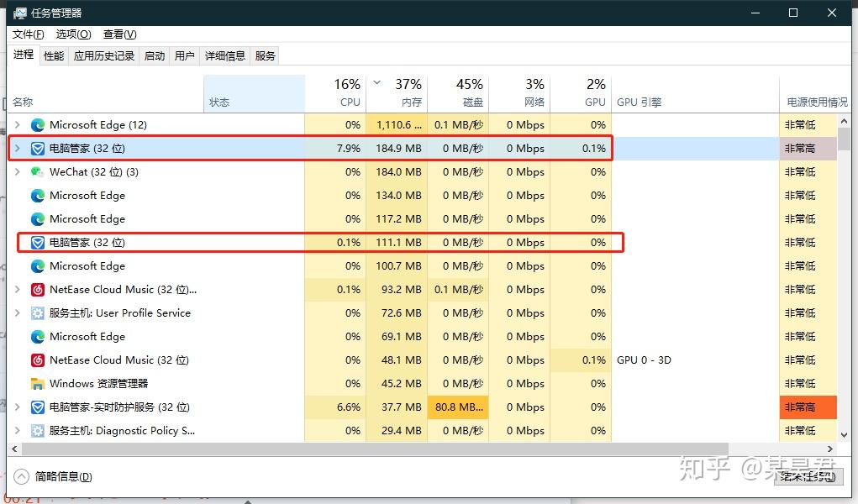Click the 29.4 MB memory cell

(x=397, y=431)
